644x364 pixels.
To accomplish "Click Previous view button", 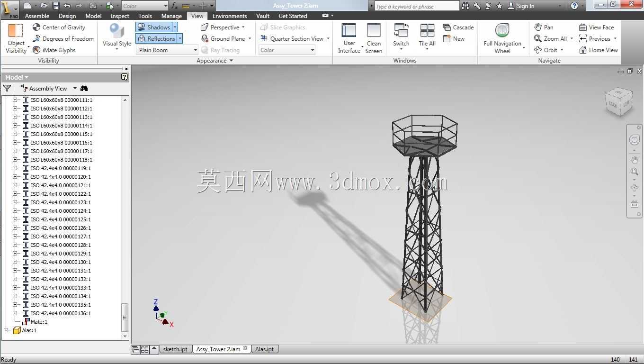I will tap(595, 38).
